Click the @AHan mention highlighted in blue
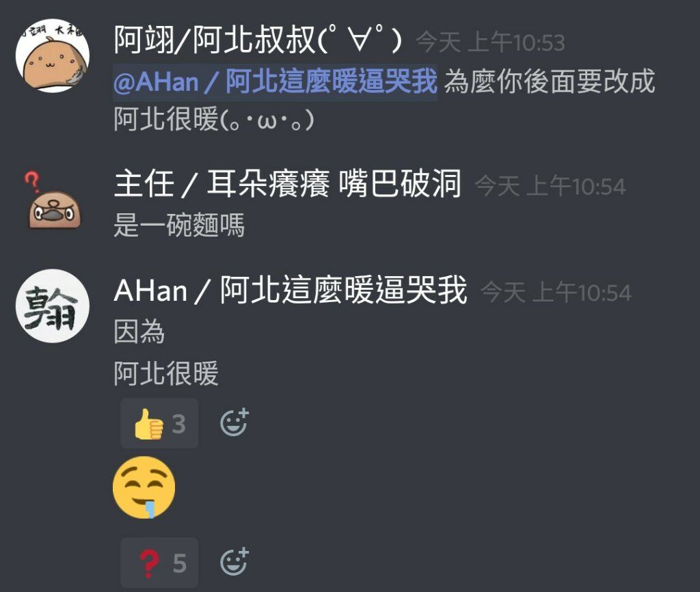Screen dimensions: 700x592 [275, 81]
